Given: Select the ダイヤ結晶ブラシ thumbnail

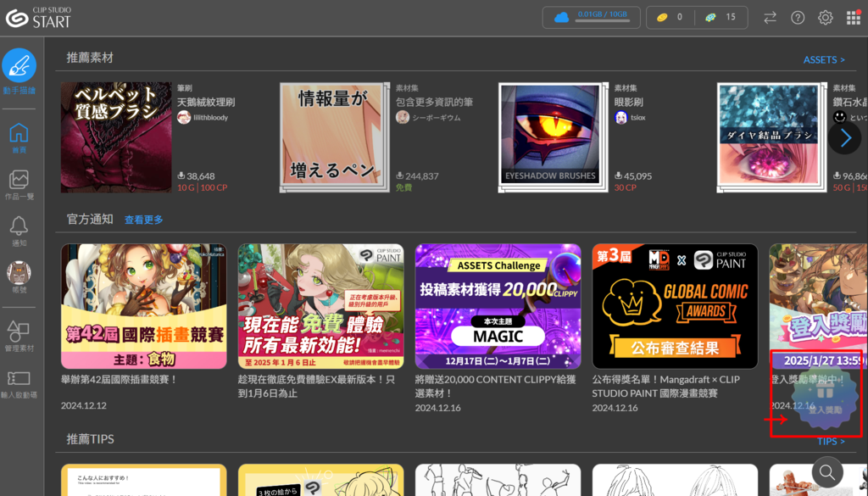Looking at the screenshot, I should point(771,138).
